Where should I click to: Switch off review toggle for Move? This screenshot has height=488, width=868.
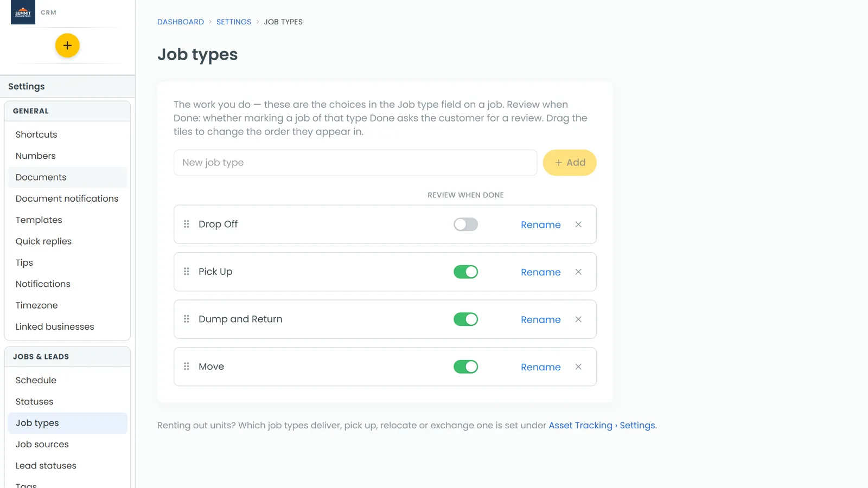pos(465,367)
